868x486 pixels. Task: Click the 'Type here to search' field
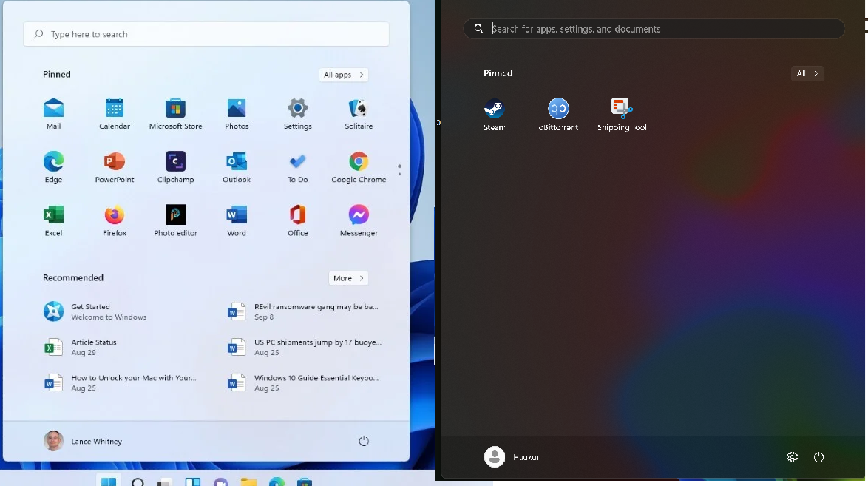(x=207, y=34)
